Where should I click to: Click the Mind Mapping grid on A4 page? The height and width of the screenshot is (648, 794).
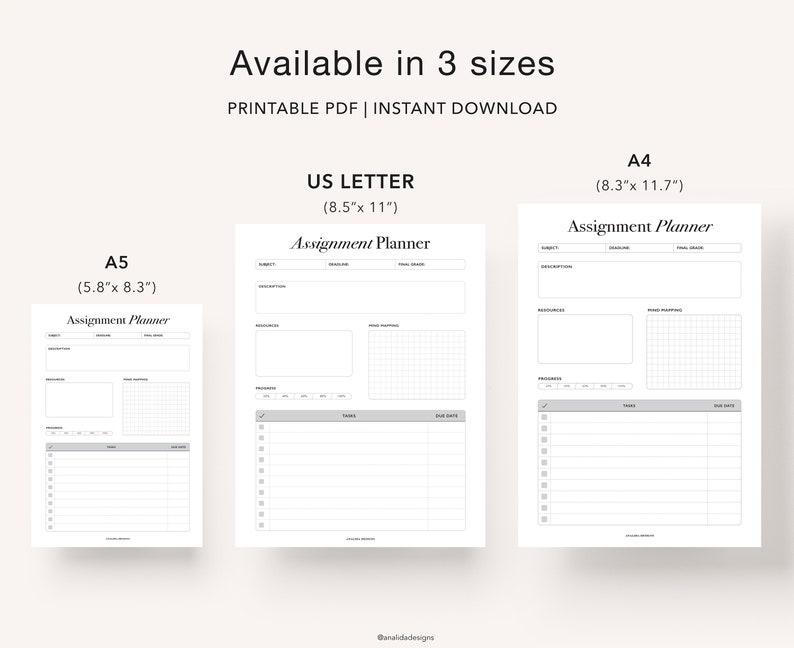click(694, 352)
